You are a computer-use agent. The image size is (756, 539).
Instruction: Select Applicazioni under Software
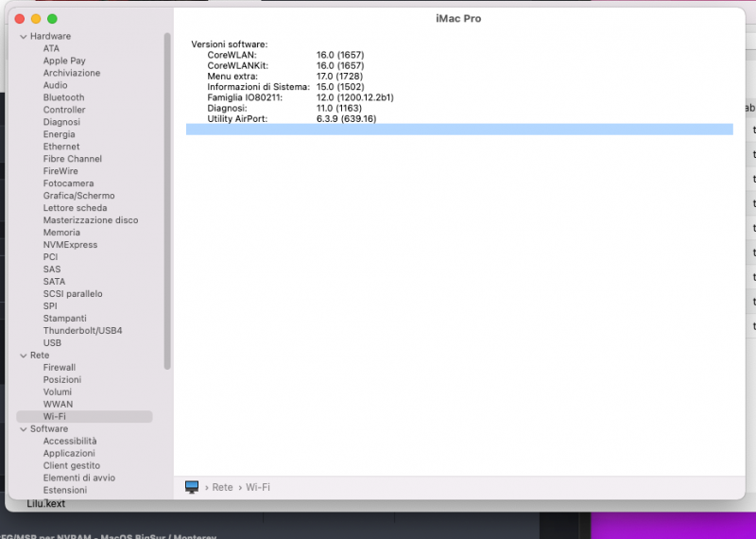click(69, 453)
